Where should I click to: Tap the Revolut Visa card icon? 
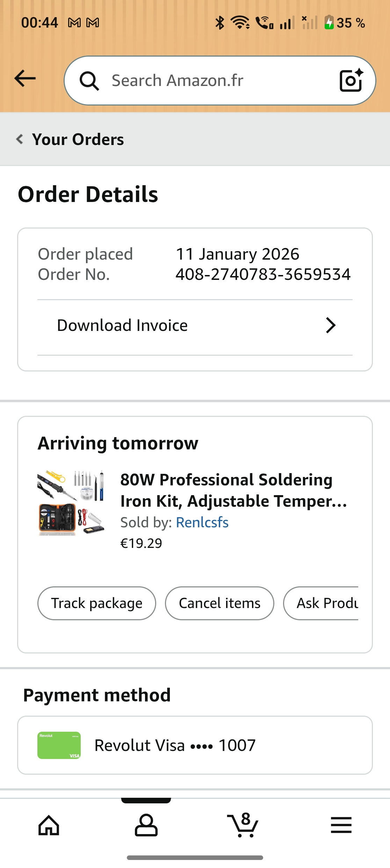click(59, 745)
